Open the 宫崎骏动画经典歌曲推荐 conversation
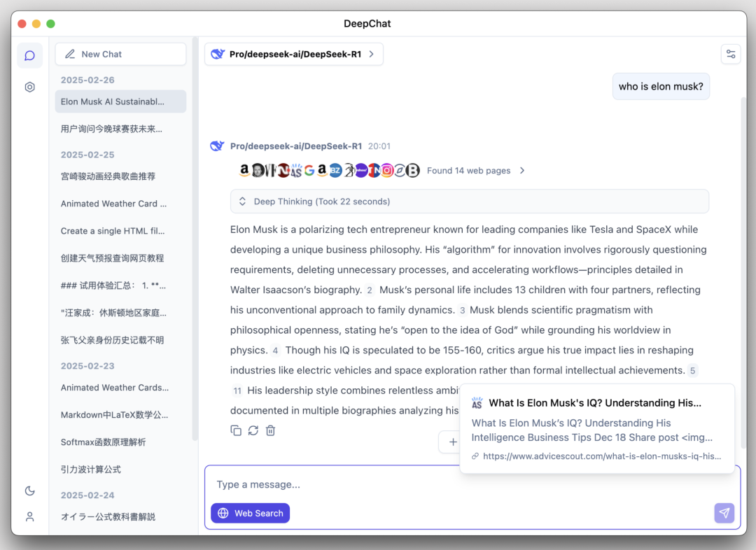756x550 pixels. tap(120, 176)
